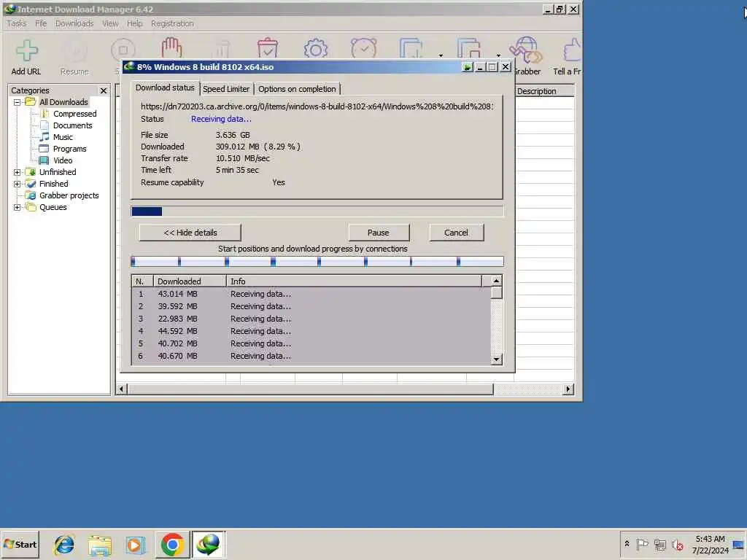Click the main list's horizontal scroll left arrow
The image size is (747, 560).
point(121,389)
